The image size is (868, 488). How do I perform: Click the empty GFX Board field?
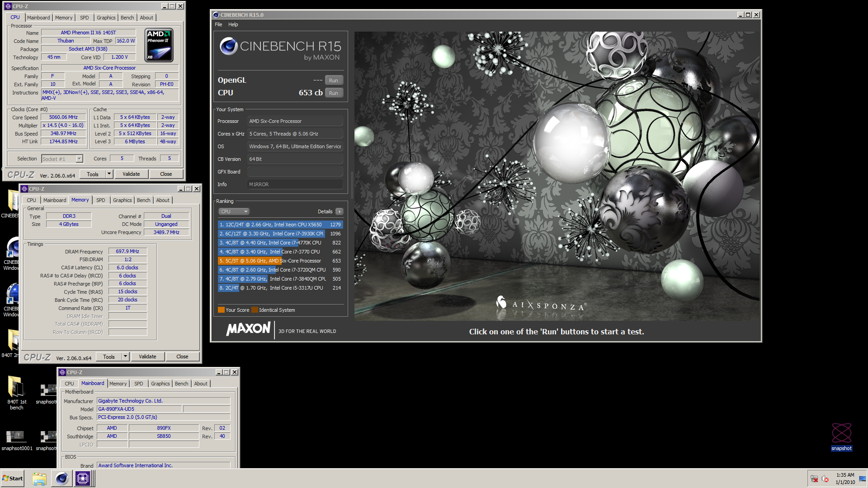click(x=295, y=172)
